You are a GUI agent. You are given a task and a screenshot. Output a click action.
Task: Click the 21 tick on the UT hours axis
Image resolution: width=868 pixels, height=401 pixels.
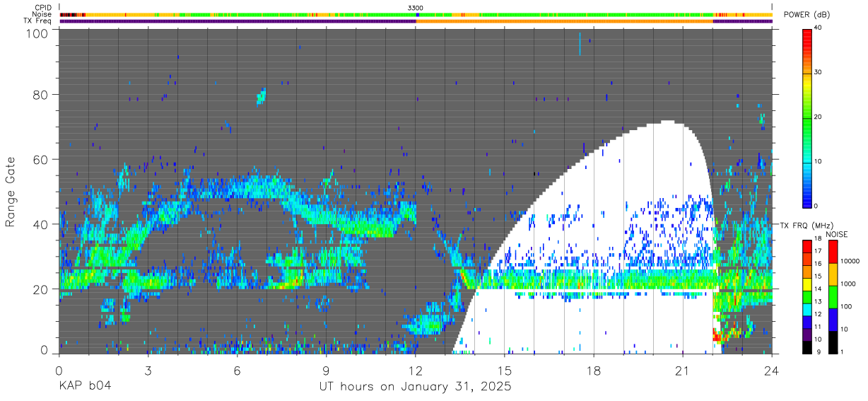pyautogui.click(x=683, y=369)
